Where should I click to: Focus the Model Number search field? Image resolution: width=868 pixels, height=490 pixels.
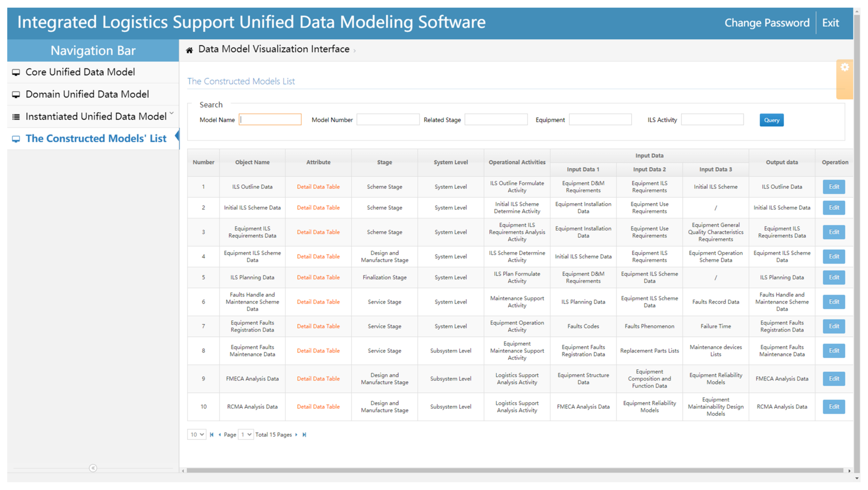[388, 119]
